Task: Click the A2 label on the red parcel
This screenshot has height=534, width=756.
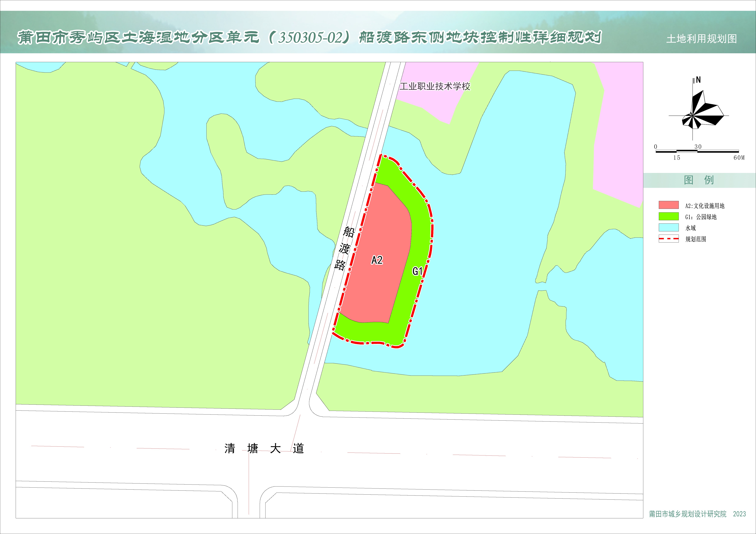Action: tap(377, 260)
